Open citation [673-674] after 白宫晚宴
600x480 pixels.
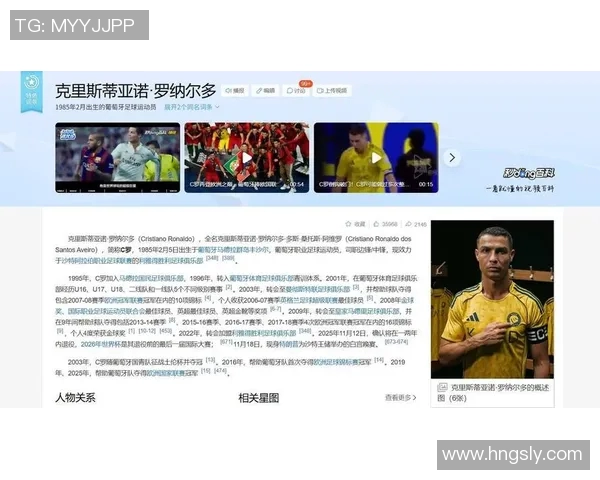(x=396, y=342)
